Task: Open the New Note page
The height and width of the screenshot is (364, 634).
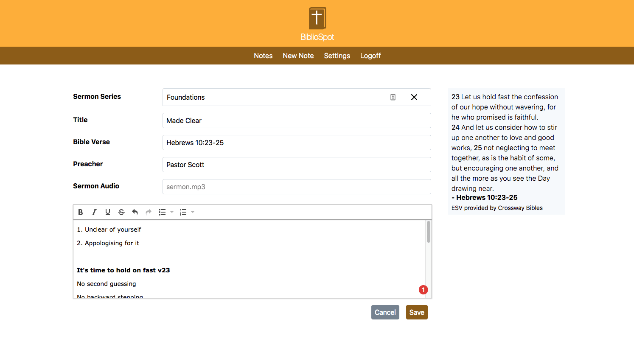Action: point(298,56)
